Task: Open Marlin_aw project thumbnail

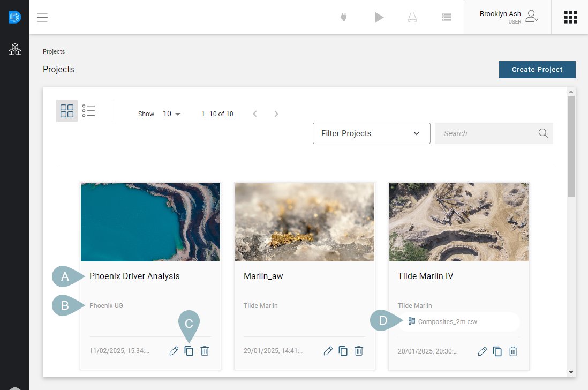Action: [x=305, y=222]
